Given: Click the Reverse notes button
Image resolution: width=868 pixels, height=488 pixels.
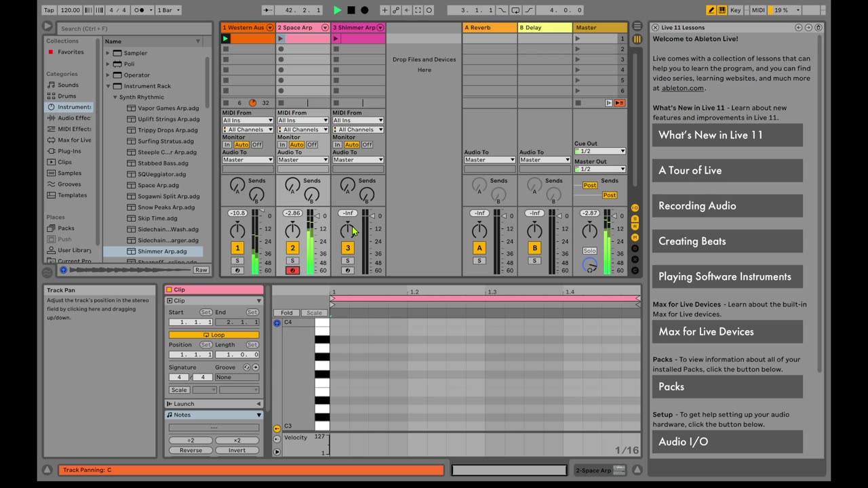Looking at the screenshot, I should (x=191, y=450).
